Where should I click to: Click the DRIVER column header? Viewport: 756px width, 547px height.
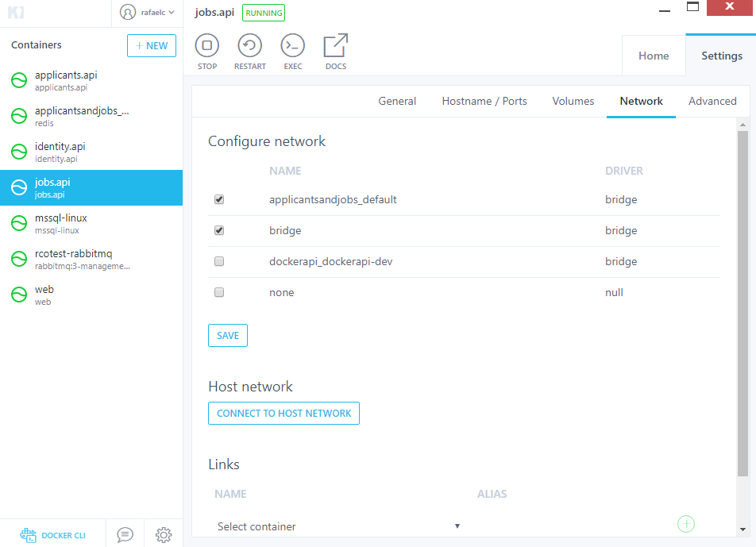tap(624, 171)
